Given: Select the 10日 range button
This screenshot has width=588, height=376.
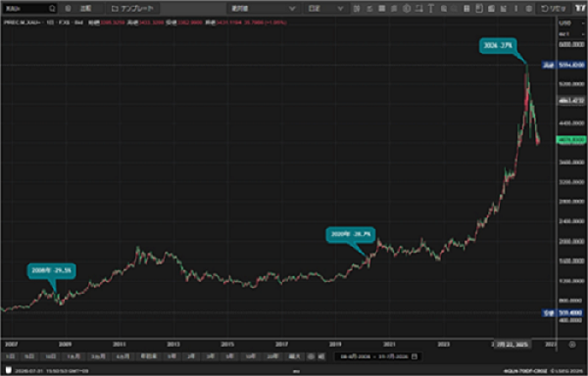Looking at the screenshot, I should pos(50,356).
